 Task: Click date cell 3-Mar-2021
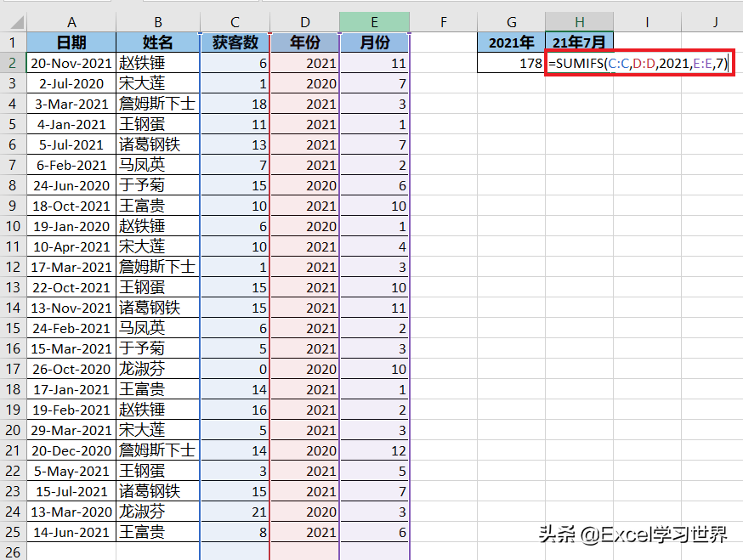[x=71, y=104]
